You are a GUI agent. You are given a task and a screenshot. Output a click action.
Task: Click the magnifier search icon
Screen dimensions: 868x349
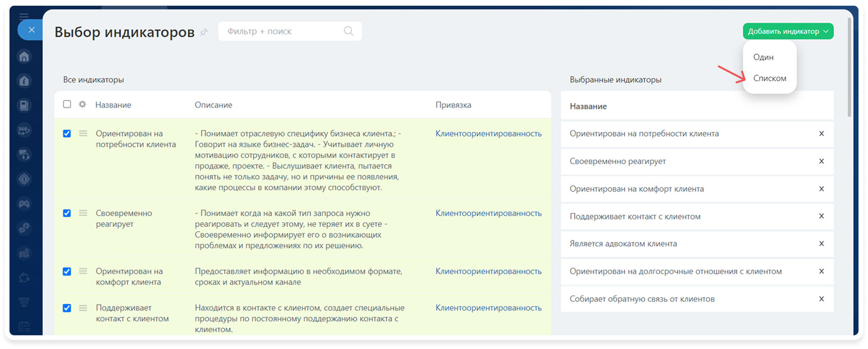[349, 31]
